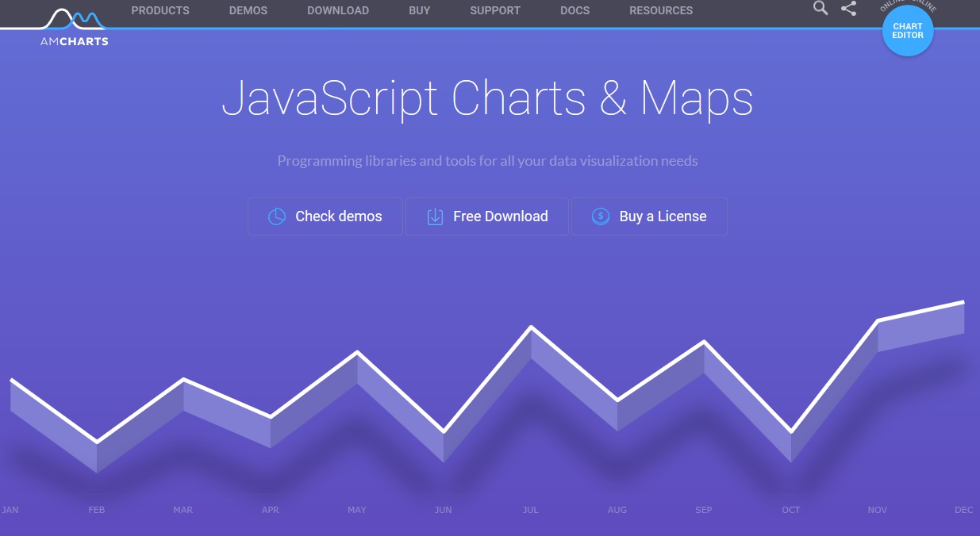Open the Products menu
Screen dimensions: 980x536
point(160,11)
